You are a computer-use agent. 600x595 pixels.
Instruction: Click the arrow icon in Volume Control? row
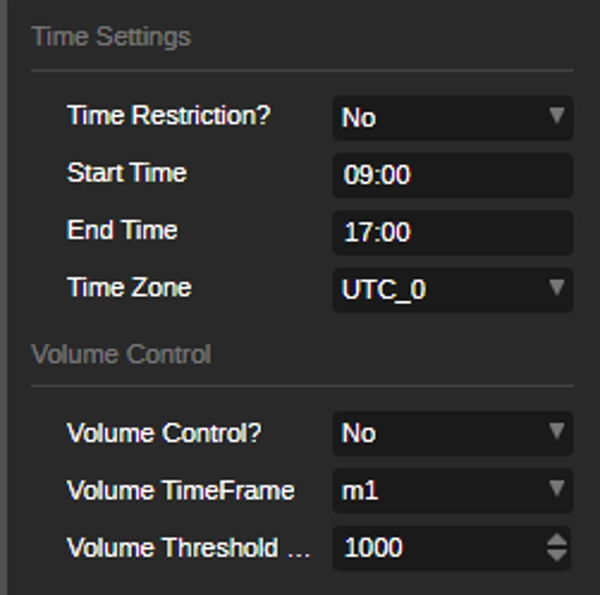(557, 432)
